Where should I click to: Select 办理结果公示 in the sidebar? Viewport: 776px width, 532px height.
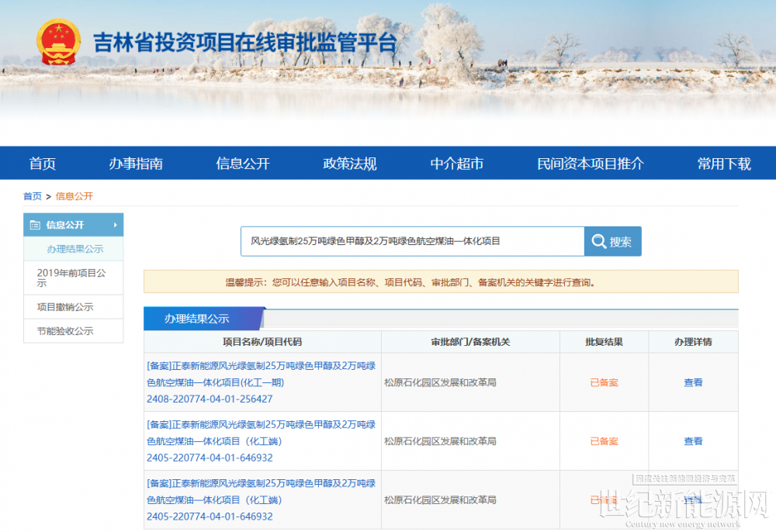[x=74, y=249]
